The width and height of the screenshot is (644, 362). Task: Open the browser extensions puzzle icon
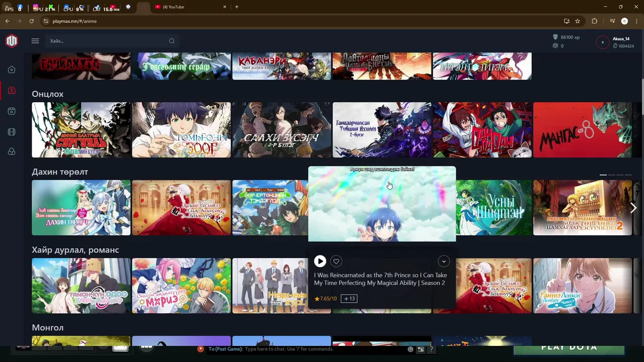(595, 21)
